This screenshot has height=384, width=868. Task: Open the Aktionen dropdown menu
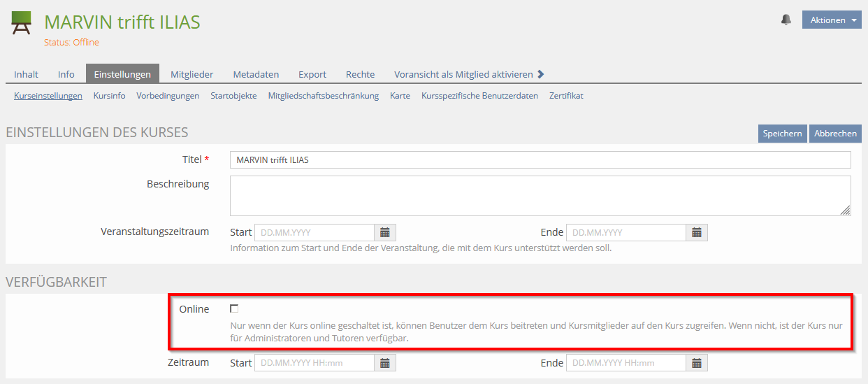[832, 20]
